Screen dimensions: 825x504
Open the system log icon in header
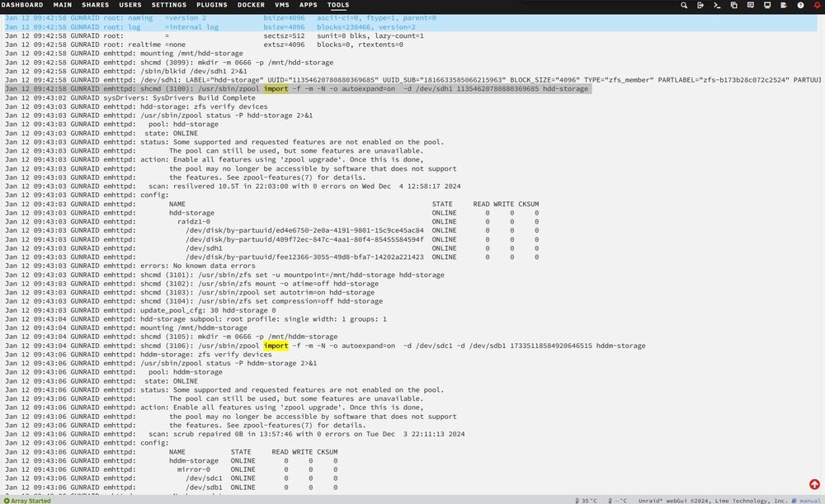(784, 5)
